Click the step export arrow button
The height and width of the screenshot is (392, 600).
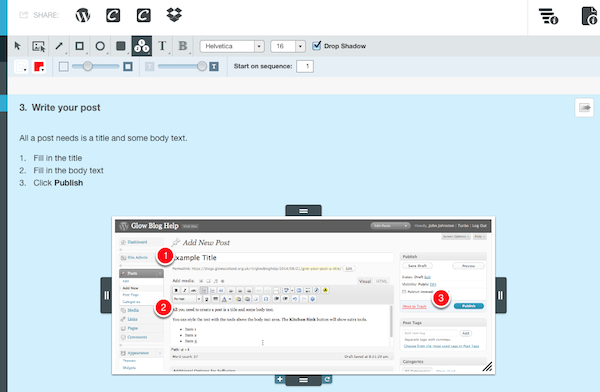point(584,108)
